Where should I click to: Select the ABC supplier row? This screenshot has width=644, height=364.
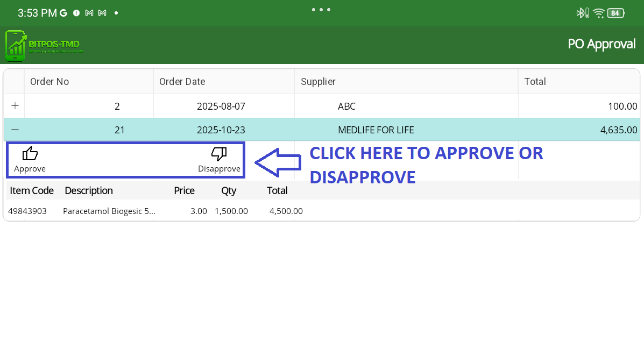tap(346, 106)
